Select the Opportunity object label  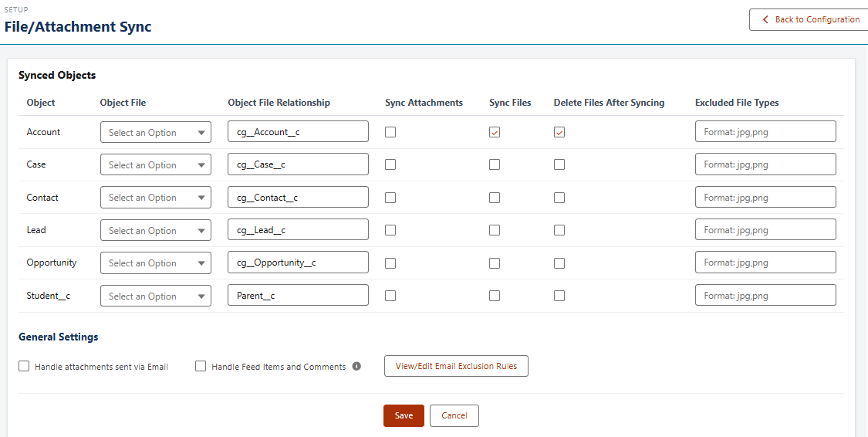click(x=52, y=263)
